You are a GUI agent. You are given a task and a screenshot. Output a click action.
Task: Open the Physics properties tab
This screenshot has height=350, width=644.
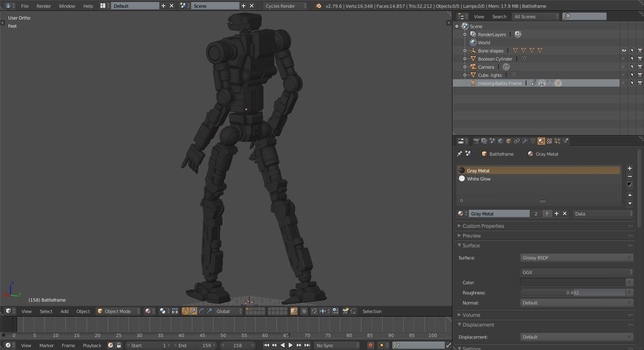(x=566, y=141)
